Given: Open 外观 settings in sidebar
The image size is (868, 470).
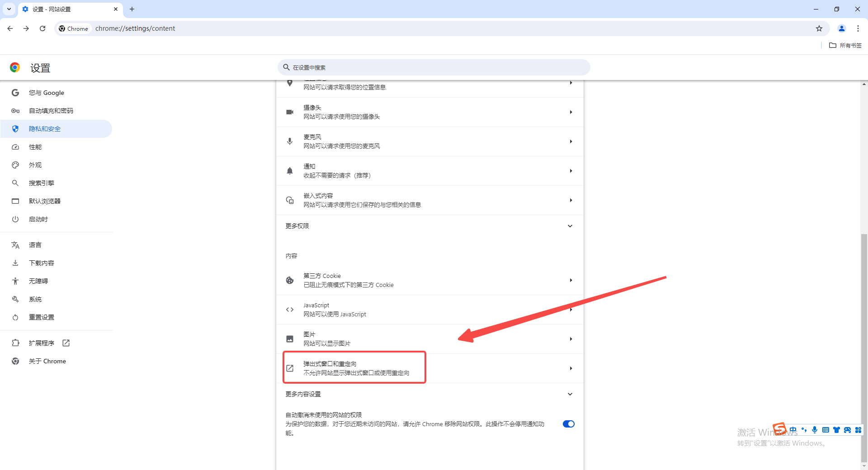Looking at the screenshot, I should pos(57,165).
